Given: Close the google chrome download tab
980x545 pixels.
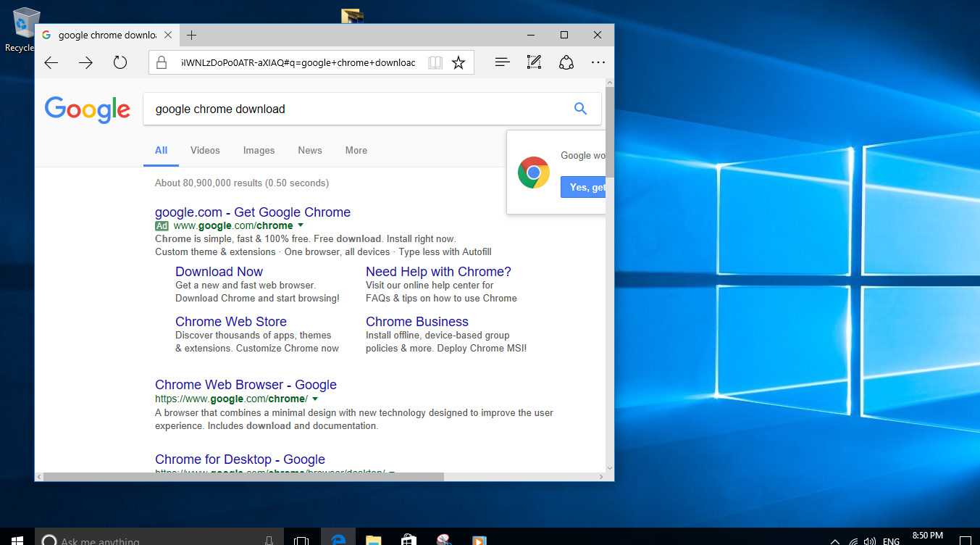Looking at the screenshot, I should click(x=169, y=35).
